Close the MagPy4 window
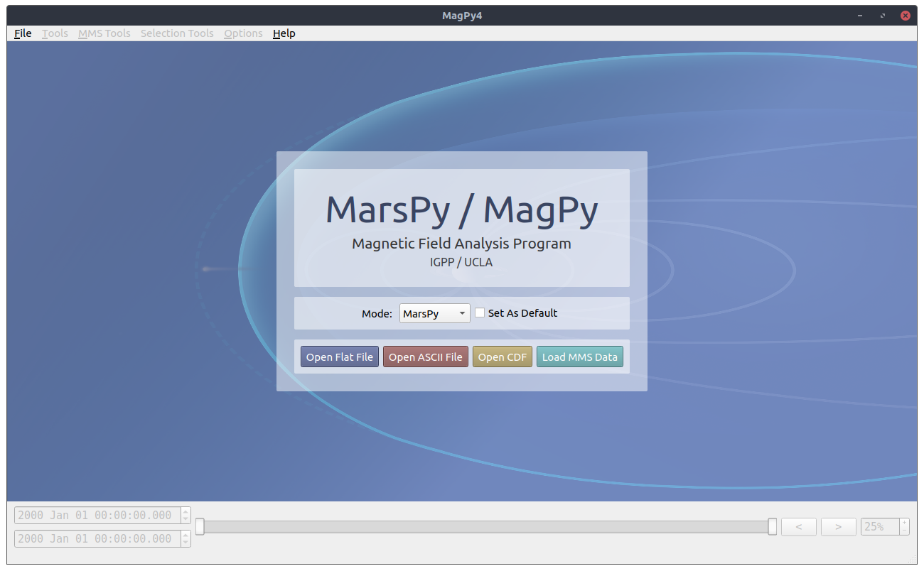Viewport: 924px width, 571px height. pyautogui.click(x=905, y=15)
